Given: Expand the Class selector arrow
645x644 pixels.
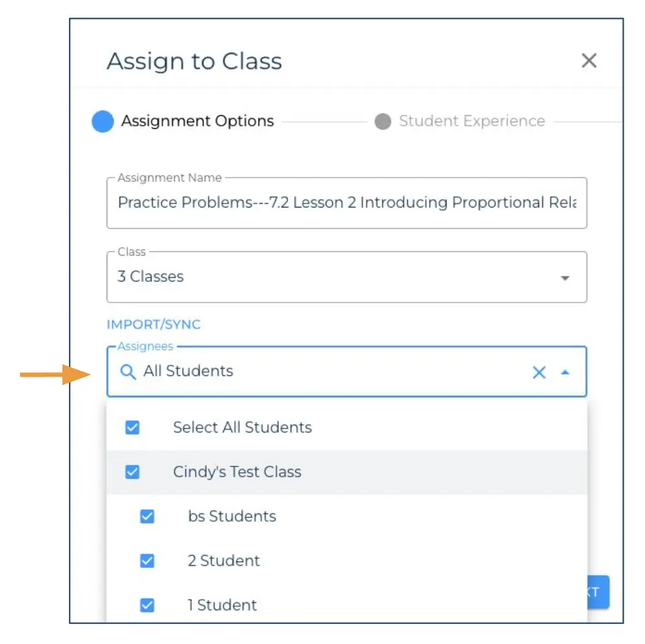Looking at the screenshot, I should pyautogui.click(x=565, y=276).
